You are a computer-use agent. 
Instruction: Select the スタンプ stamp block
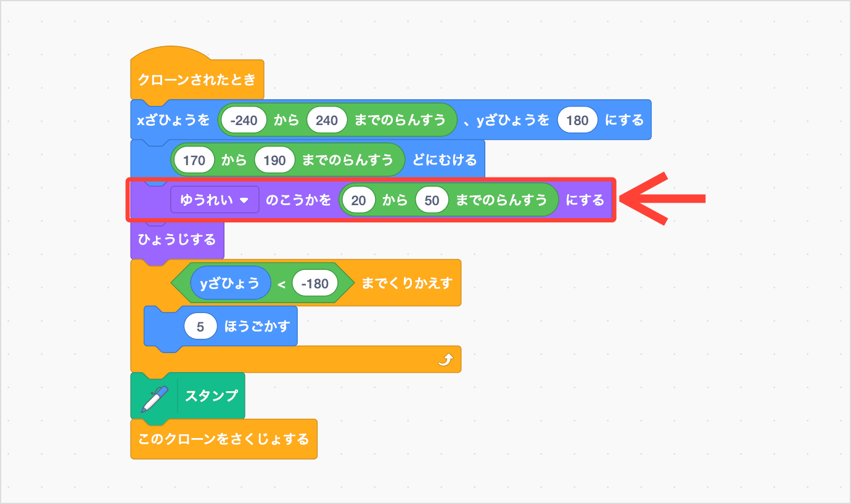(187, 396)
